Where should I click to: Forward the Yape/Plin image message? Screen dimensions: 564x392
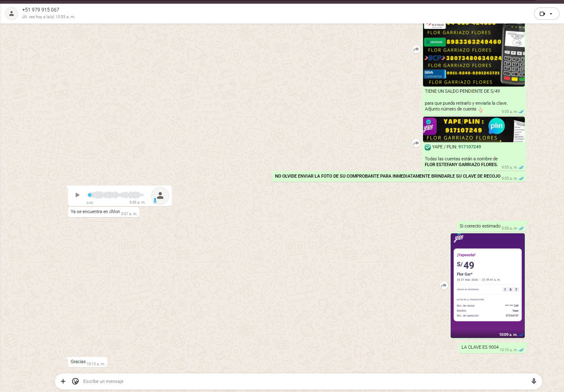click(x=416, y=143)
